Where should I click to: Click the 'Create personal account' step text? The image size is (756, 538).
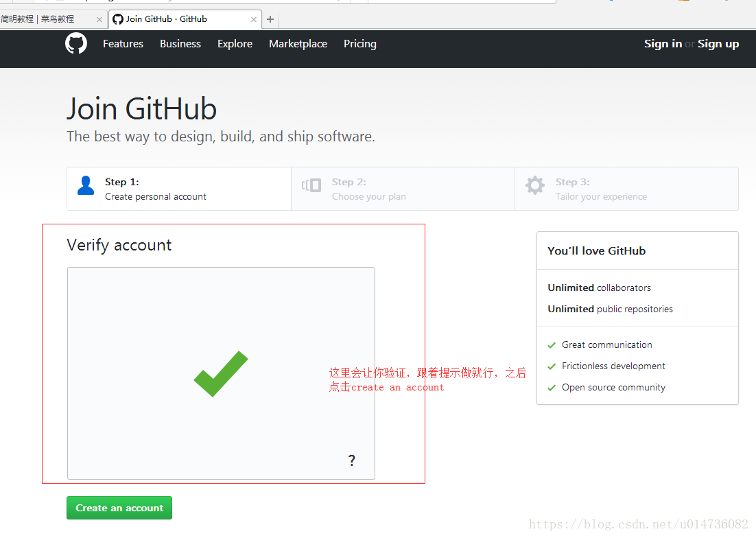point(156,197)
